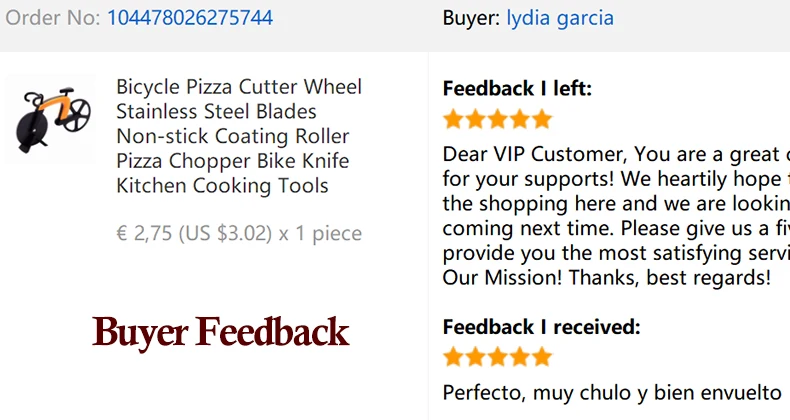
Task: Click fourth star in Feedback I left
Action: [519, 119]
